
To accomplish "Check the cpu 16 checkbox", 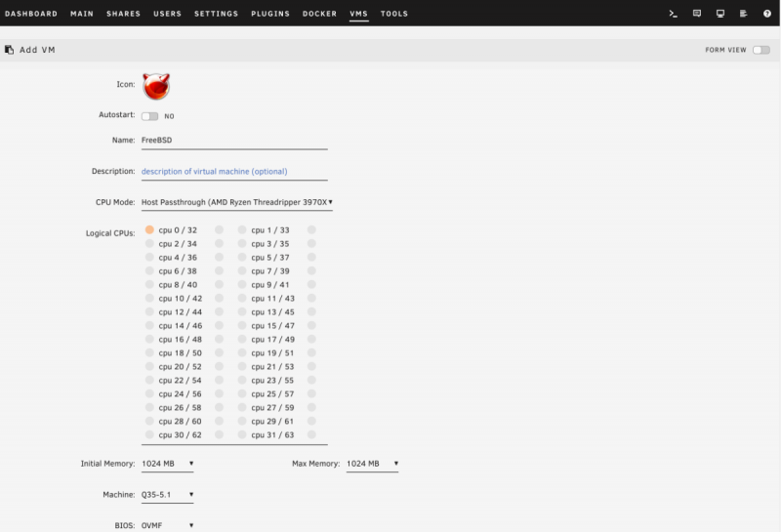I will tap(149, 340).
